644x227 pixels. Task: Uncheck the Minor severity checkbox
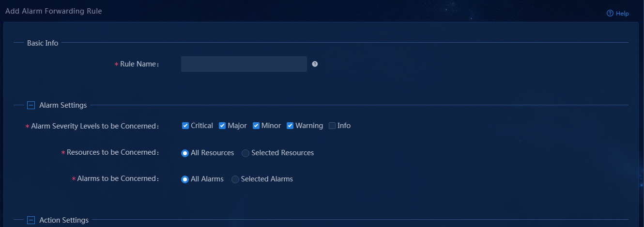click(256, 126)
